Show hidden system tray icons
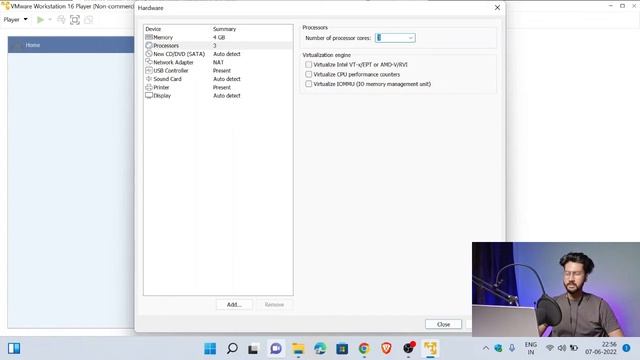The image size is (640, 360). [x=486, y=348]
